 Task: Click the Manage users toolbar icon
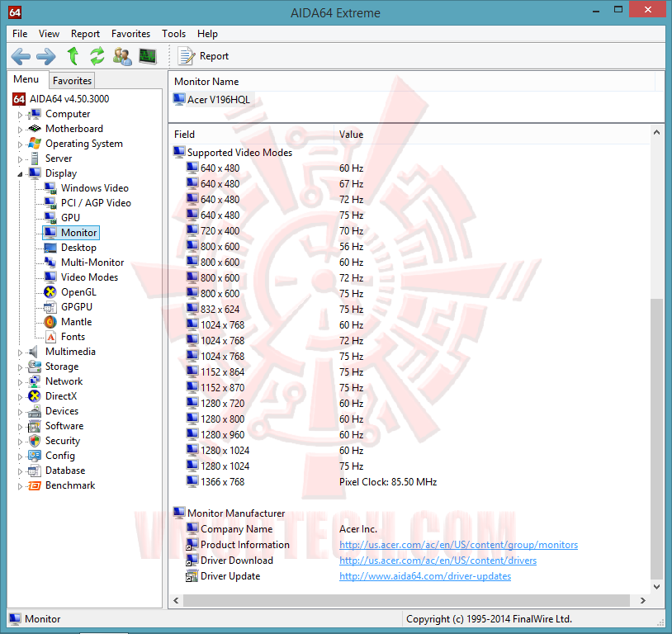(x=122, y=56)
